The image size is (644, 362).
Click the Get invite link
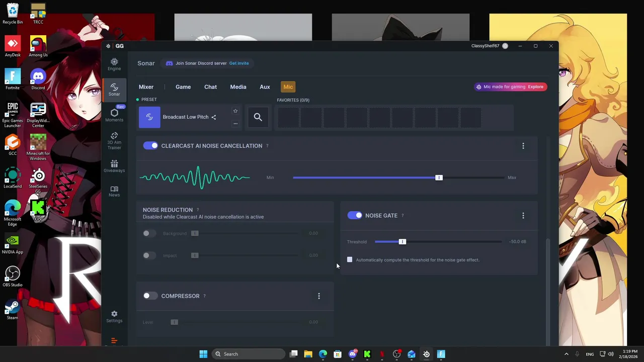pyautogui.click(x=239, y=63)
